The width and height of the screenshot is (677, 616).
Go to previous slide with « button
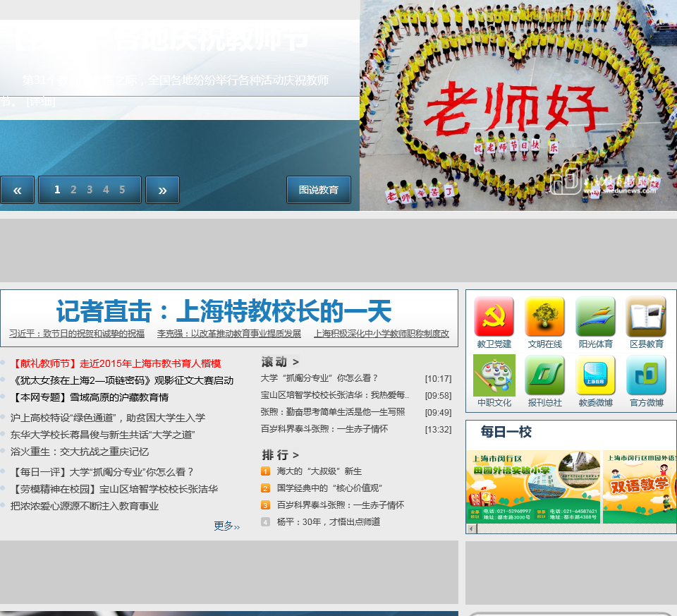coord(17,190)
